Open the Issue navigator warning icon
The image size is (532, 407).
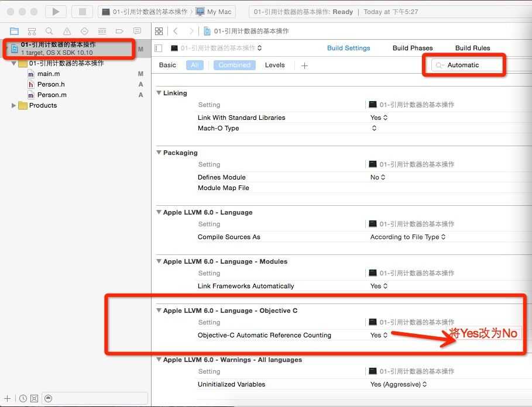(x=67, y=31)
